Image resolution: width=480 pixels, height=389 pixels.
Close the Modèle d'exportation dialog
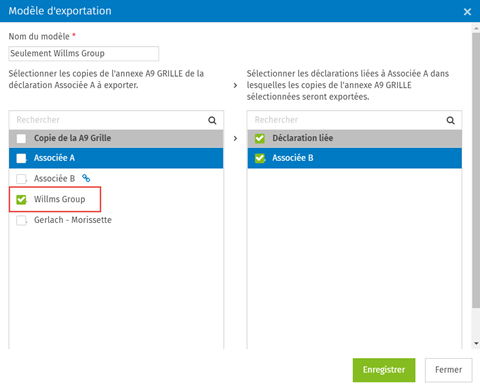point(467,12)
